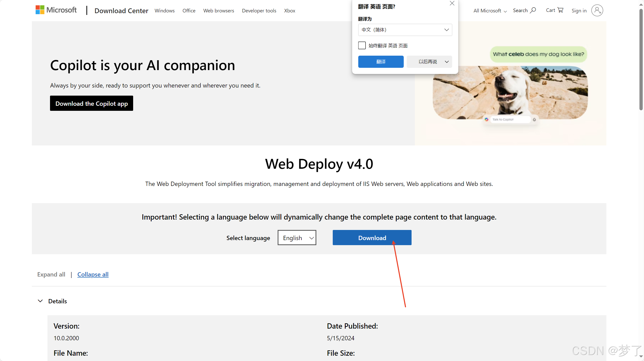Image resolution: width=644 pixels, height=361 pixels.
Task: Click the Sign in avatar icon
Action: [597, 10]
